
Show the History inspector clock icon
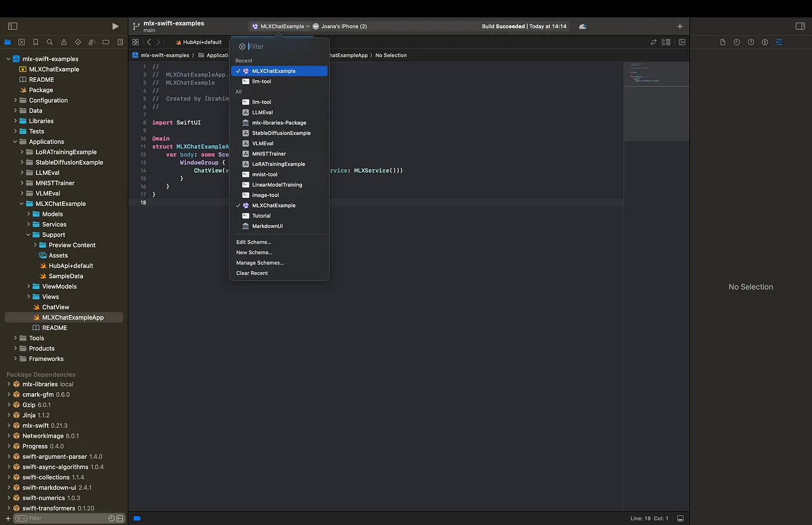pos(737,42)
